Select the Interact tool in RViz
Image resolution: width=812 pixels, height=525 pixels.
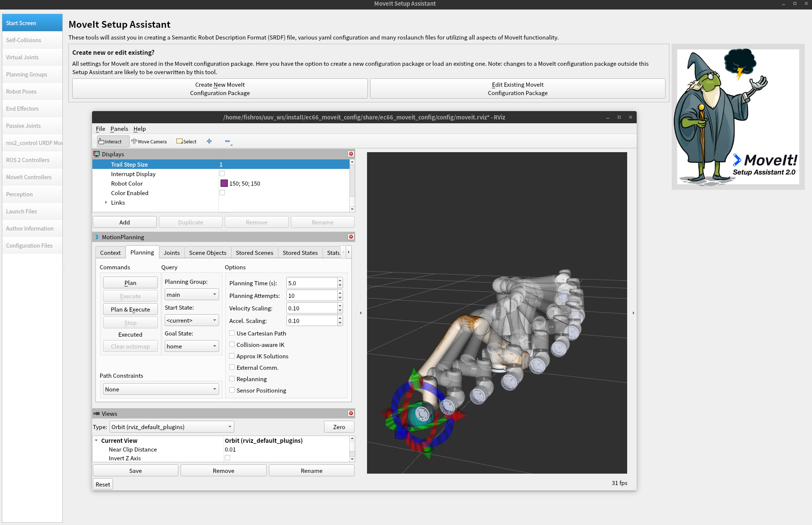pyautogui.click(x=113, y=142)
